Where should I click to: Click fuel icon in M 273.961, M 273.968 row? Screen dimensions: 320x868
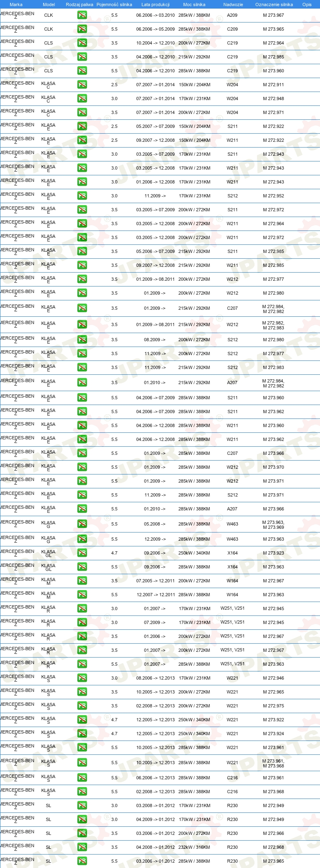click(x=82, y=763)
